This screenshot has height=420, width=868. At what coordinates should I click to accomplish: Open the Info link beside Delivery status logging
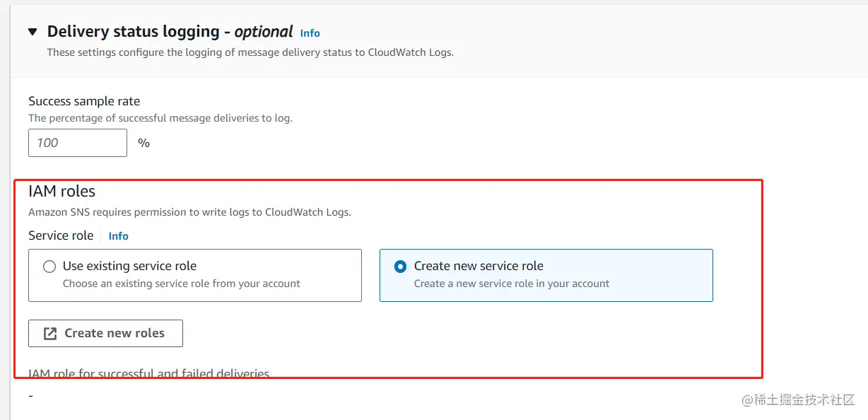(x=310, y=33)
